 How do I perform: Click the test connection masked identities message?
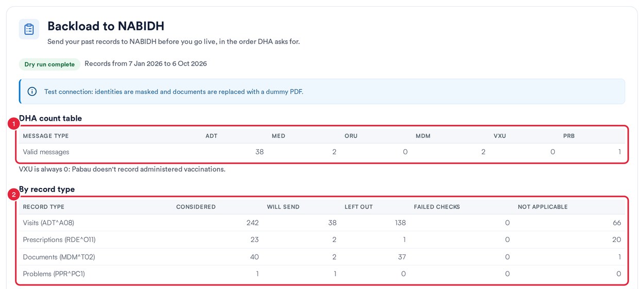tap(174, 92)
